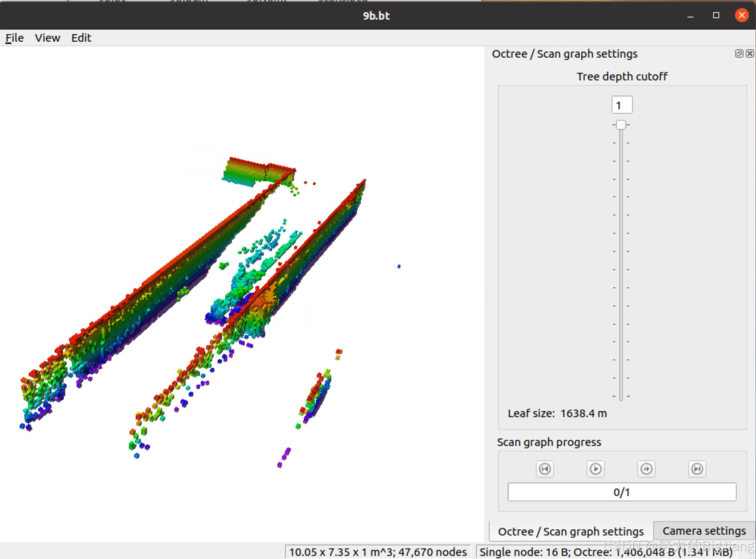The height and width of the screenshot is (559, 756).
Task: Switch to the Camera settings tab
Action: 704,531
